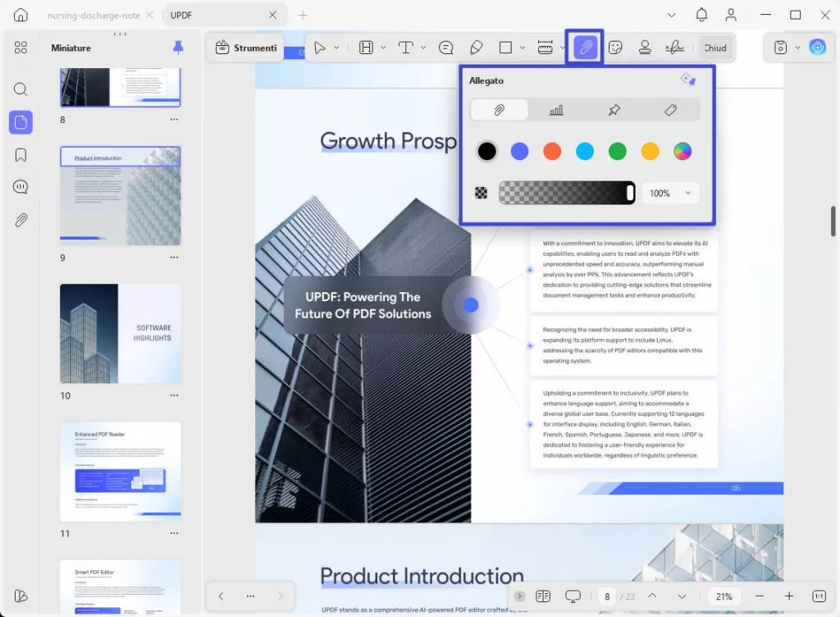
Task: Jump to previous page with up chevron
Action: 652,596
